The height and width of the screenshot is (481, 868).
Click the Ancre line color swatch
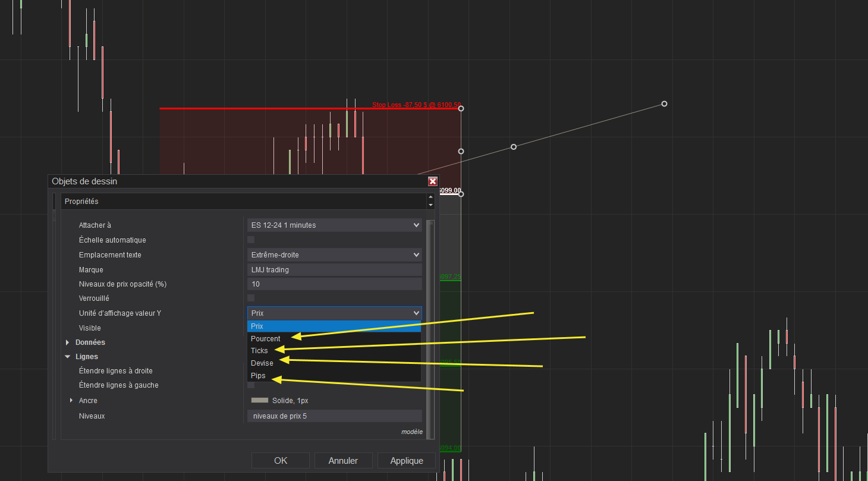[260, 401]
